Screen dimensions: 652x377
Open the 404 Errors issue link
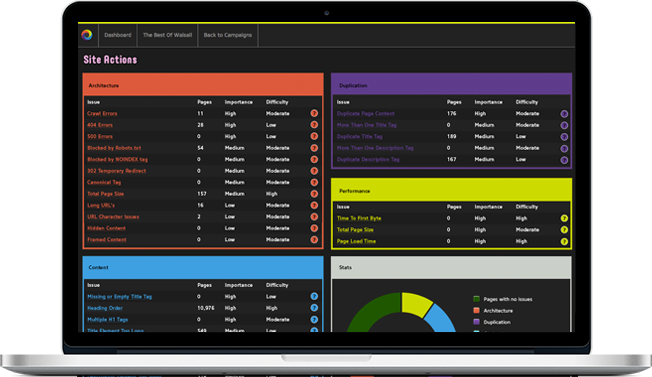100,125
